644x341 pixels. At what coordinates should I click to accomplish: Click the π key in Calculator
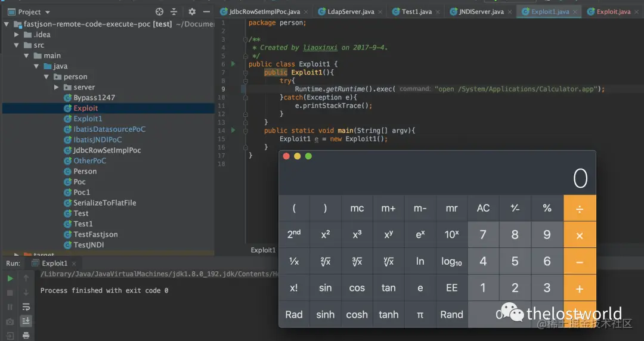pyautogui.click(x=420, y=315)
